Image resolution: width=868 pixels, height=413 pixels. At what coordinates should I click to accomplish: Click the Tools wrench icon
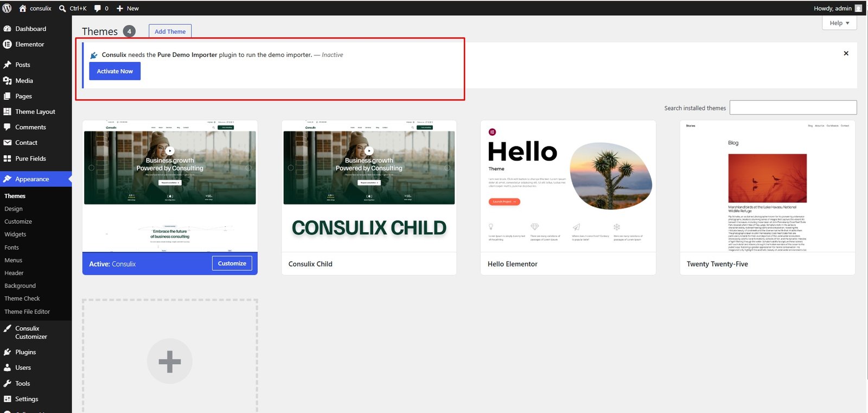[x=8, y=383]
